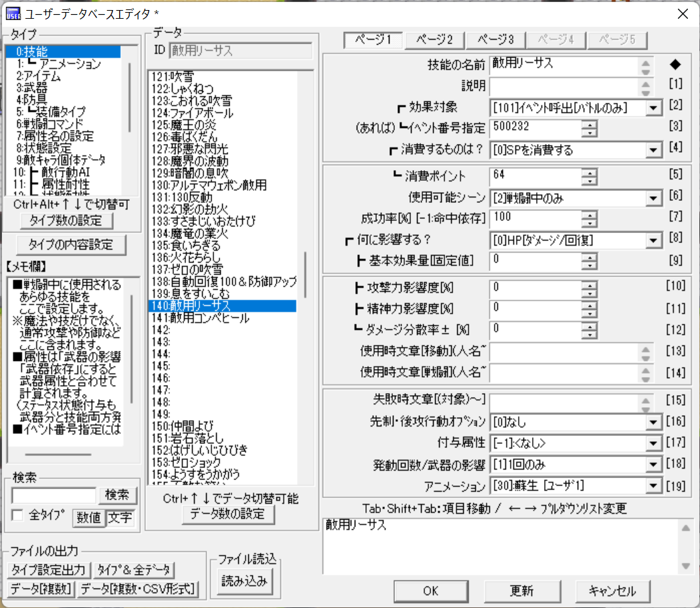
Task: Switch to the ページ1 tab
Action: [x=373, y=40]
